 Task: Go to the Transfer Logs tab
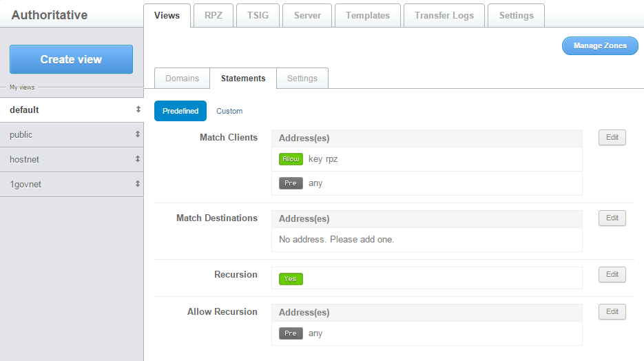click(444, 15)
